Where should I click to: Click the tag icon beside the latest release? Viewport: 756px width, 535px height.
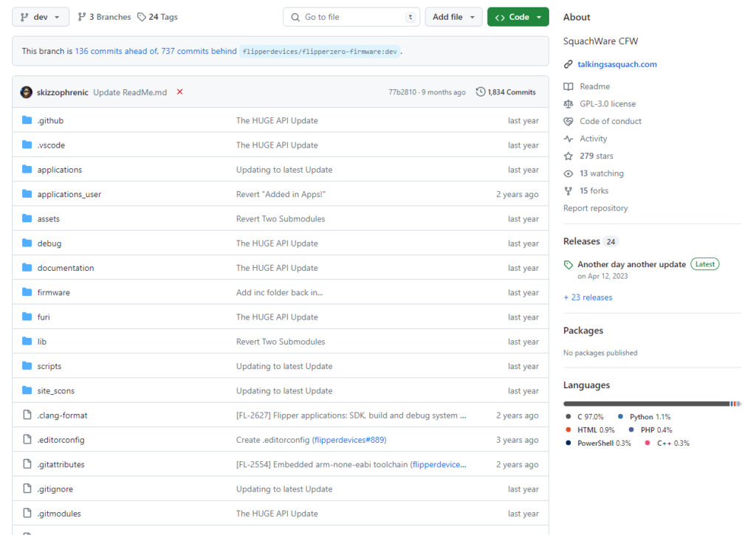pos(568,265)
